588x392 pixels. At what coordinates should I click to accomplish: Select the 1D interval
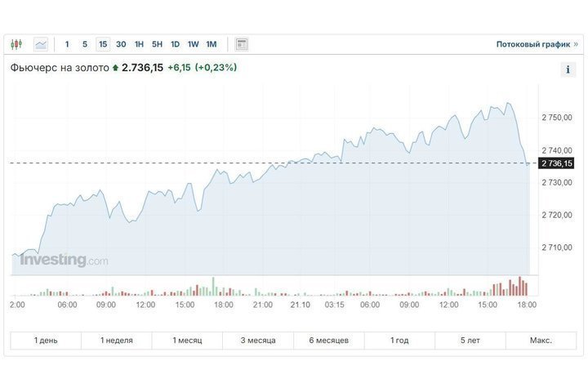coord(175,44)
